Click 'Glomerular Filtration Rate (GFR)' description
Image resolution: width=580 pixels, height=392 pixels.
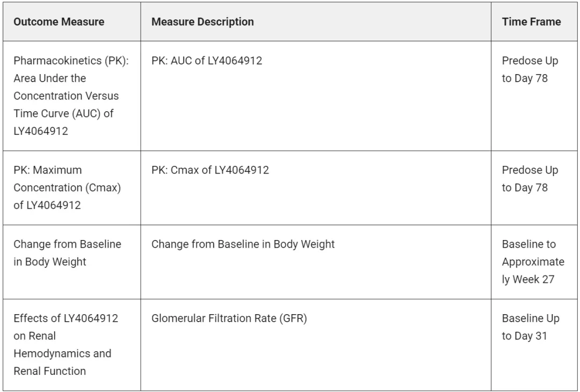229,318
